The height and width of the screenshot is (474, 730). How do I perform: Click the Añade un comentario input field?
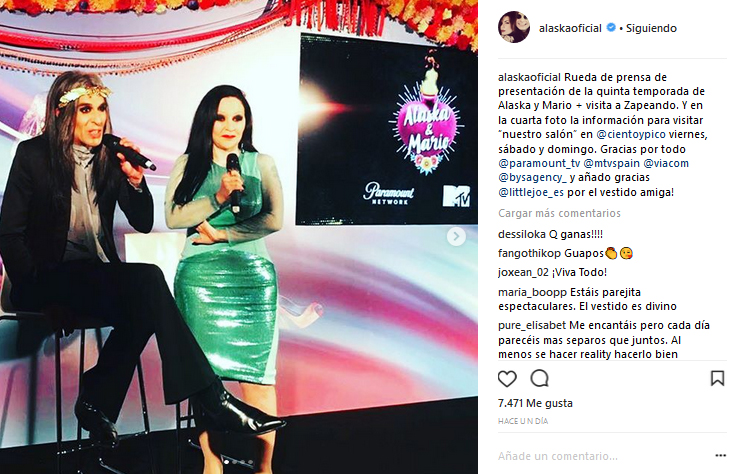pyautogui.click(x=603, y=456)
